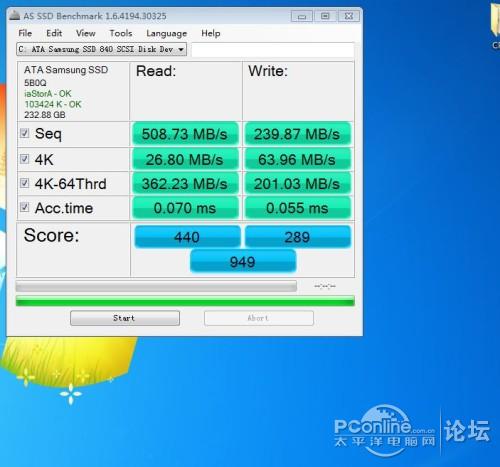Open the folder icon on desktop edge
The width and height of the screenshot is (500, 467).
[x=495, y=21]
